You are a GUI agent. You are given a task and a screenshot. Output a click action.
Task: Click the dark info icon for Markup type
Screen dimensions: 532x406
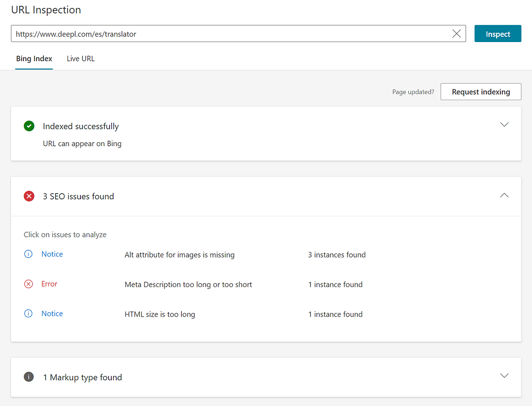(x=29, y=376)
